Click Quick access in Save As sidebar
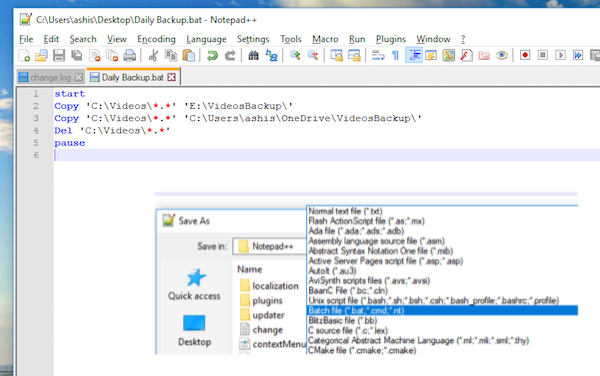 pos(194,284)
